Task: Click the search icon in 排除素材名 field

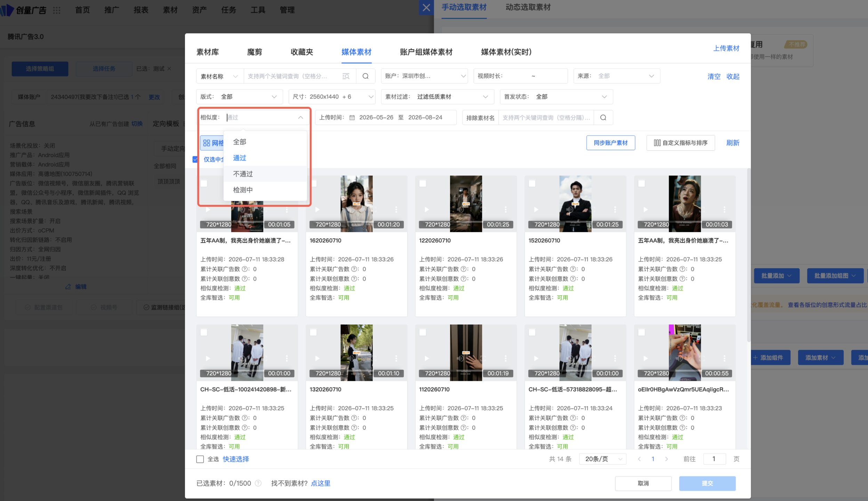Action: click(x=603, y=118)
